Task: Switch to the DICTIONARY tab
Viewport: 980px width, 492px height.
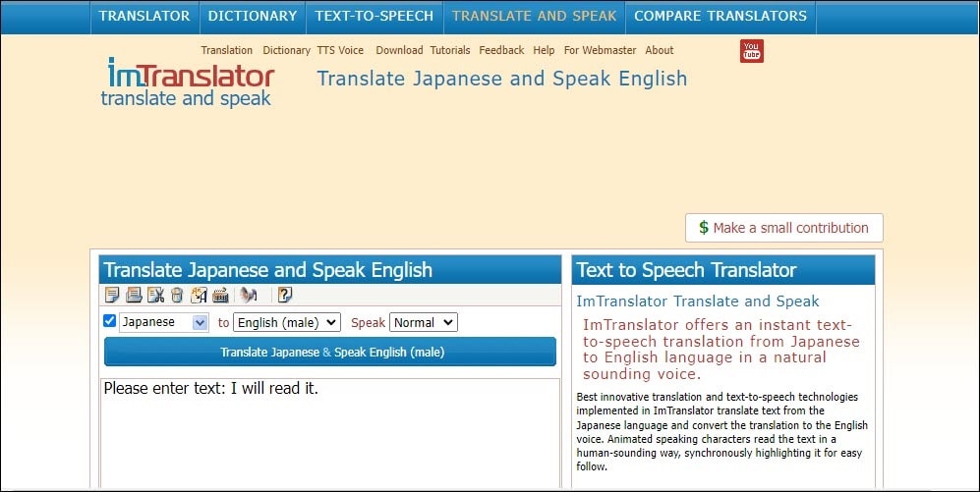Action: tap(253, 17)
